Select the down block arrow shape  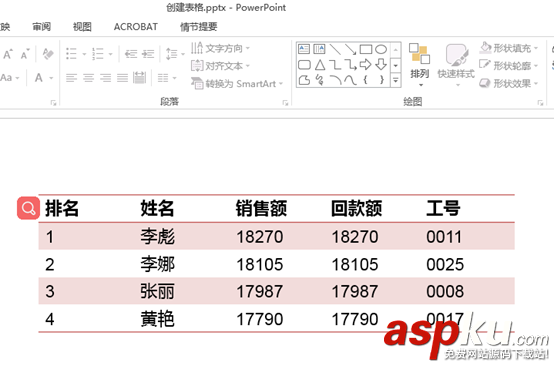[x=381, y=65]
